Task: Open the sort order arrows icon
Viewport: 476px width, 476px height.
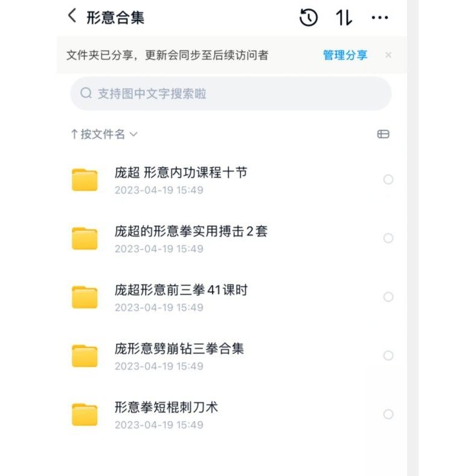Action: pyautogui.click(x=344, y=18)
